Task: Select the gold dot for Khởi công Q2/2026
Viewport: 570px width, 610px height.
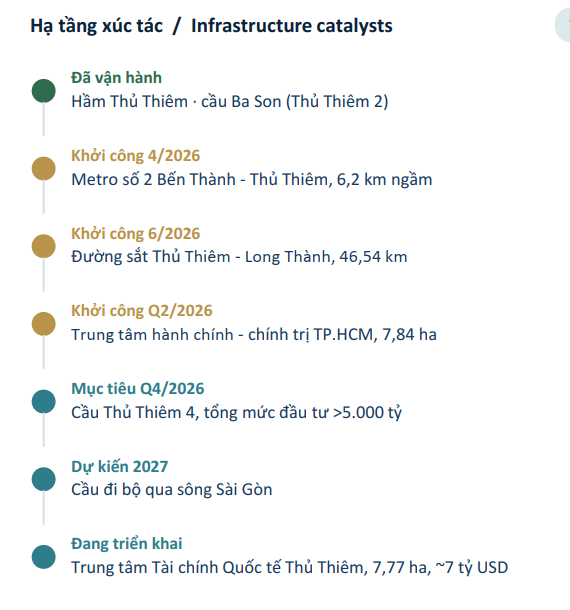Action: pos(44,324)
